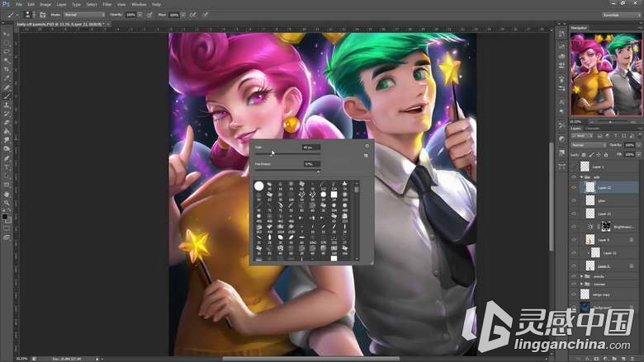Open options bar Opacity slider arrow
Image resolution: width=644 pixels, height=362 pixels.
pyautogui.click(x=140, y=15)
